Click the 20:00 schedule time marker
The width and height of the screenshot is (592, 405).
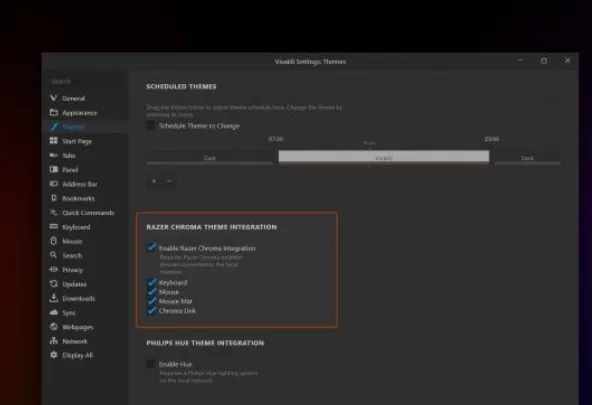(492, 139)
